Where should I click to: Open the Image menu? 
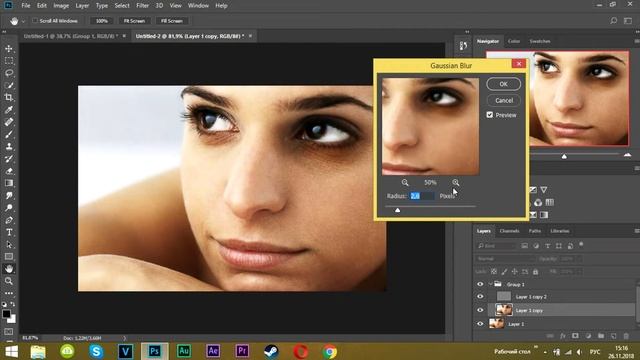pyautogui.click(x=61, y=6)
